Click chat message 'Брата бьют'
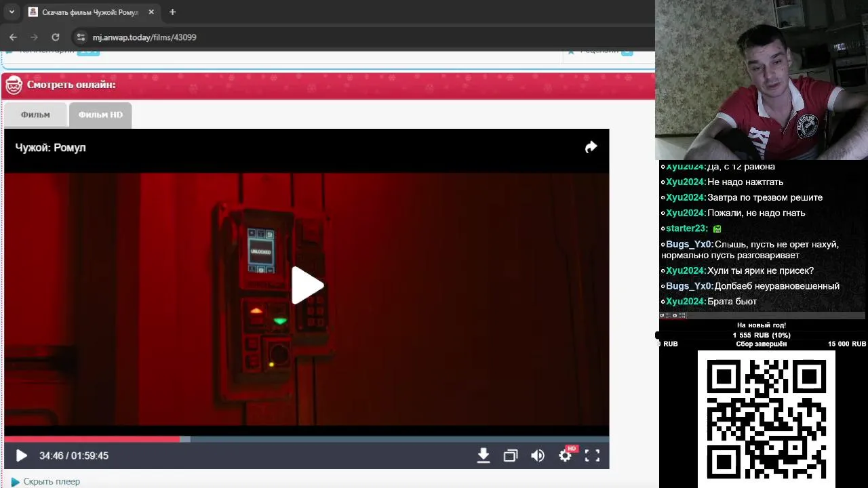This screenshot has height=488, width=868. (x=732, y=302)
